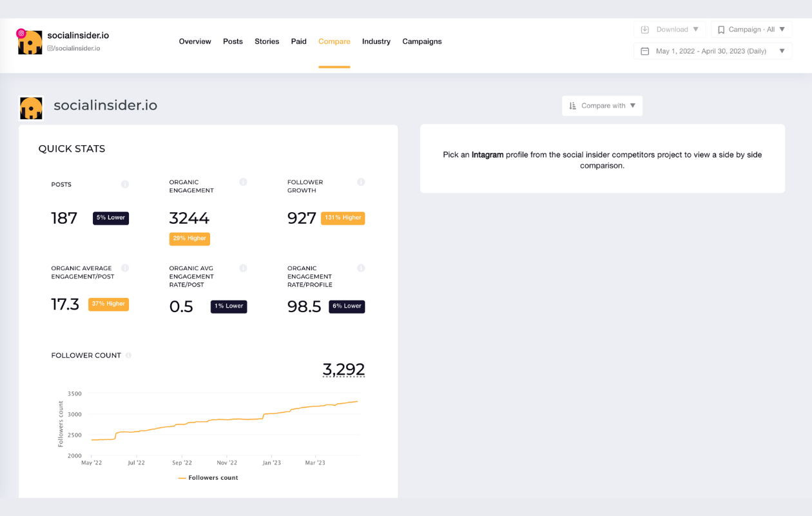
Task: Open the Download dropdown
Action: [x=670, y=30]
